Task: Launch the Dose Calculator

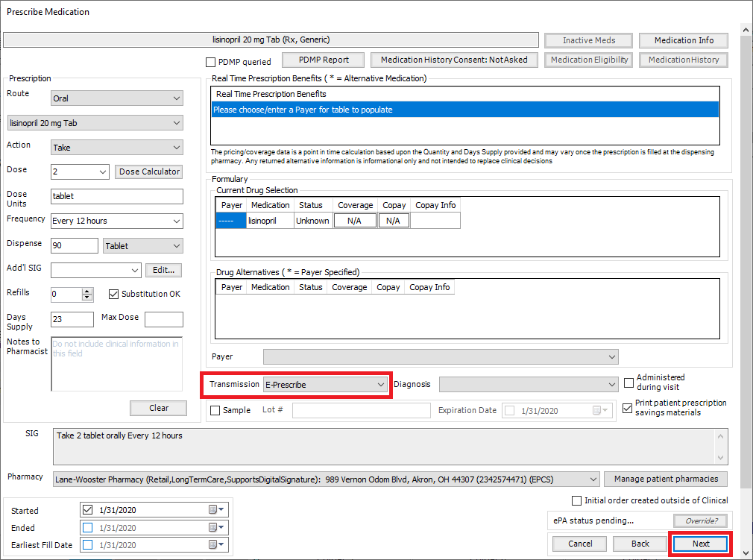Action: pyautogui.click(x=149, y=172)
